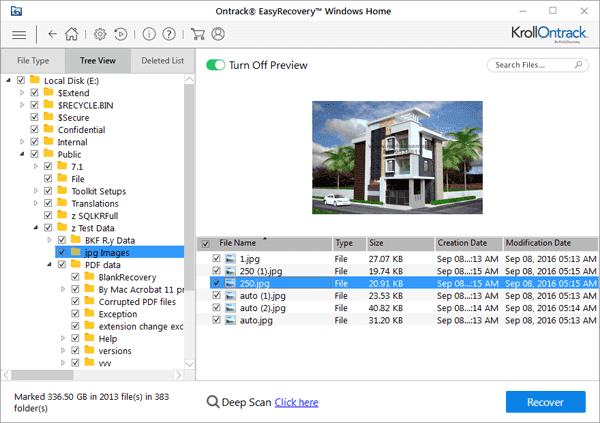Uncheck the Confidential folder checkbox
Screen dimensions: 600x423
pos(35,130)
